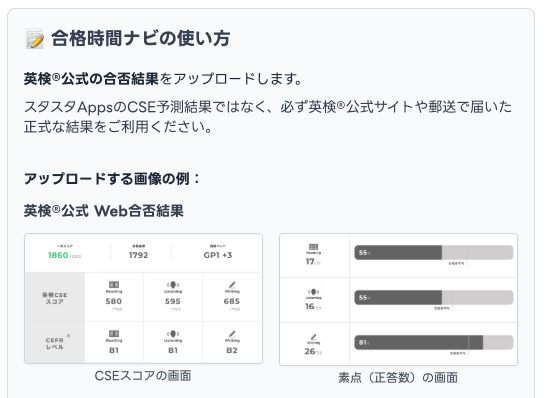The image size is (545, 398).
Task: Open the raw score example image
Action: tap(398, 300)
